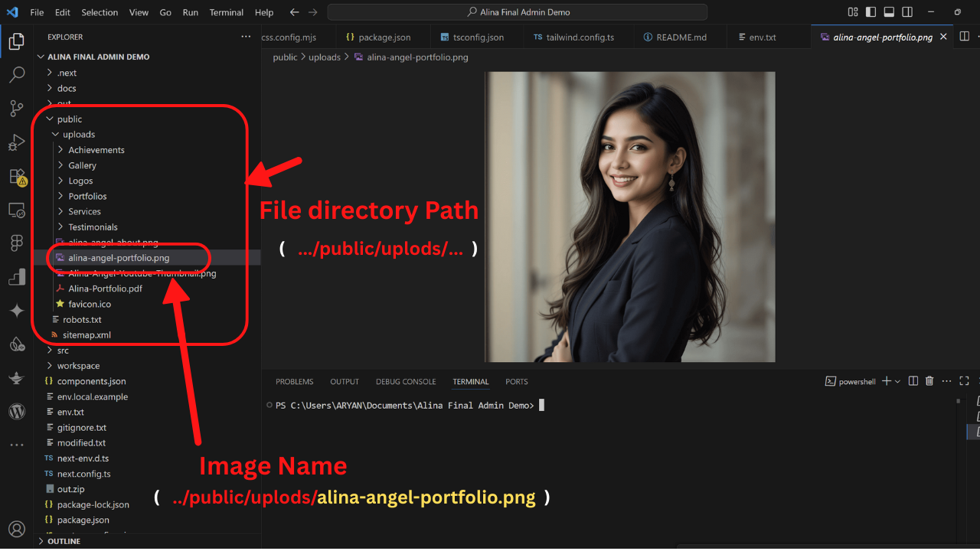This screenshot has width=980, height=551.
Task: Split the terminal
Action: [x=913, y=380]
